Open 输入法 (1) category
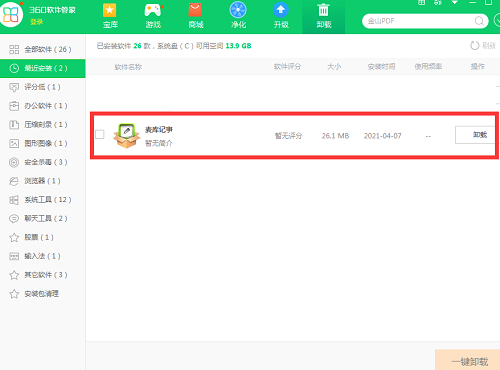Viewport: 500px width, 370px height. click(43, 256)
